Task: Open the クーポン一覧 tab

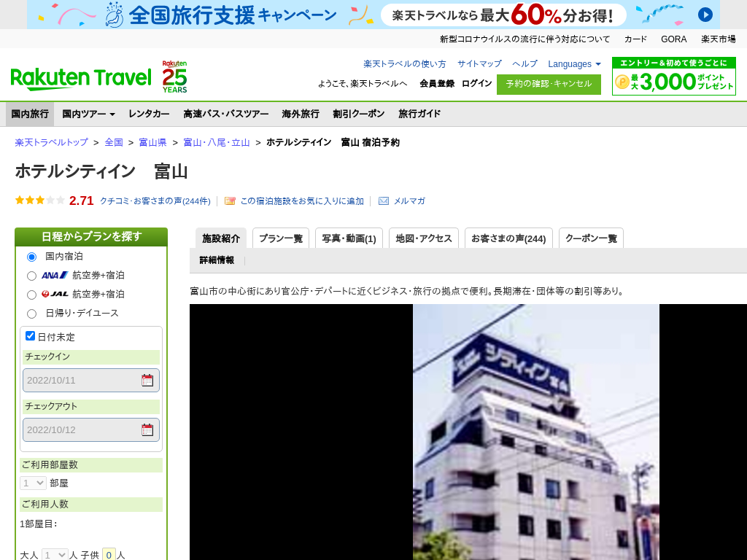Action: click(591, 238)
